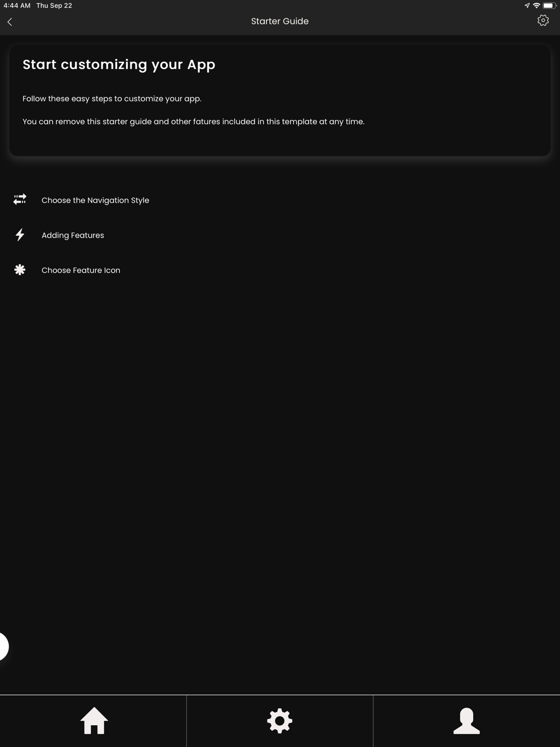Tap the Starter Guide page title

[x=279, y=21]
